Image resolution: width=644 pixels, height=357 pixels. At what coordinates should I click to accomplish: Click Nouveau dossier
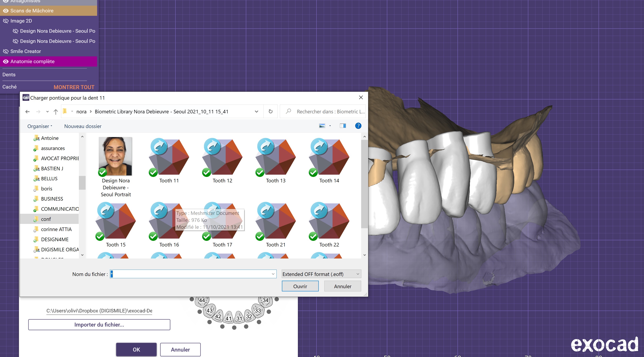click(83, 126)
